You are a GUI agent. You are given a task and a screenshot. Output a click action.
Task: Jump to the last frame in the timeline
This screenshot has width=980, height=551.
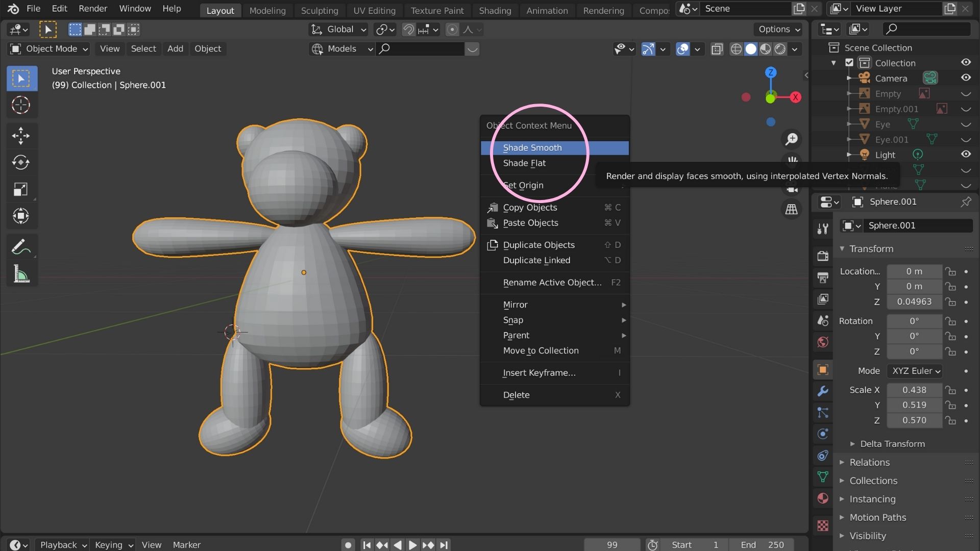pyautogui.click(x=444, y=544)
